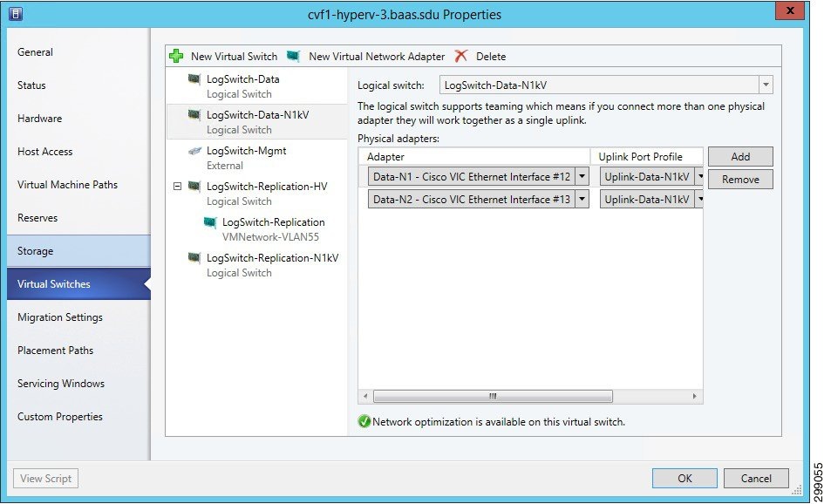Click the View Script button

pos(45,478)
